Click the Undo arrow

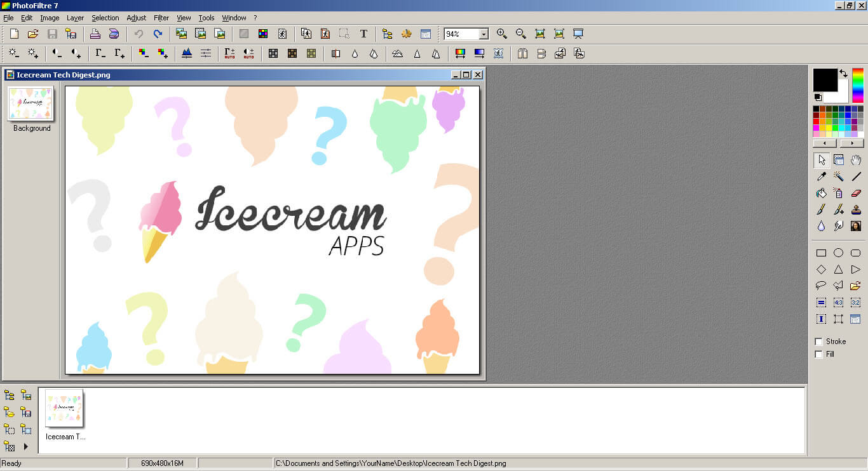(x=139, y=34)
